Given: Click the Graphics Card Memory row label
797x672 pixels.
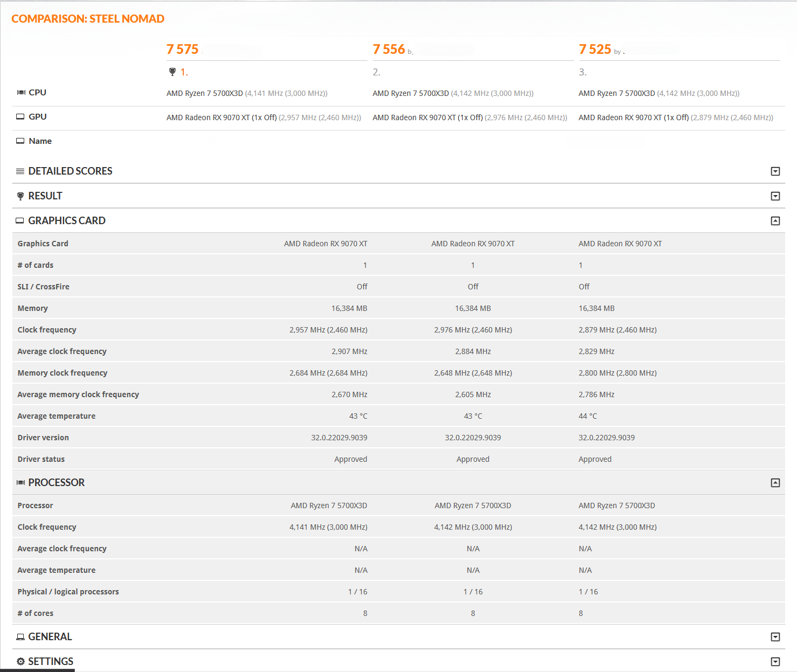Looking at the screenshot, I should click(x=33, y=308).
